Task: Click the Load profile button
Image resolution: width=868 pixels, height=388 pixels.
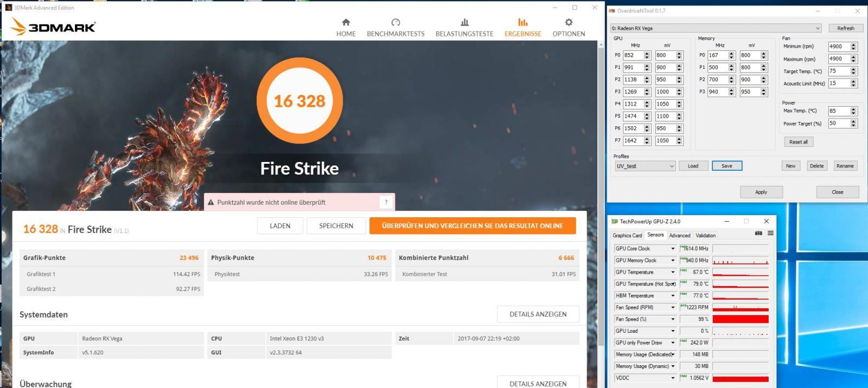Action: click(693, 166)
